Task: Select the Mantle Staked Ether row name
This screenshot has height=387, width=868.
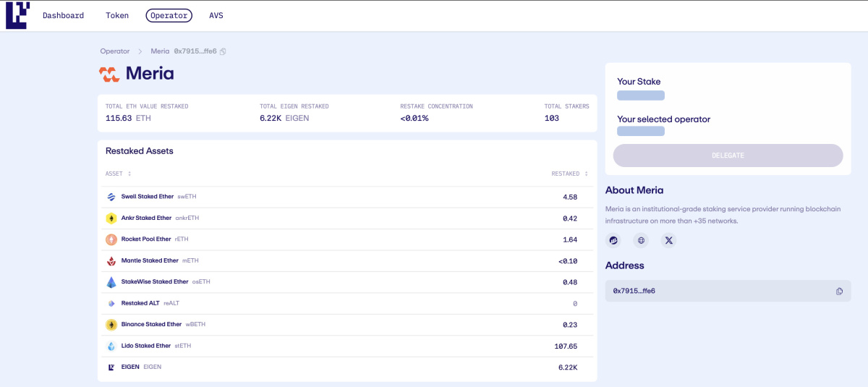Action: 150,260
